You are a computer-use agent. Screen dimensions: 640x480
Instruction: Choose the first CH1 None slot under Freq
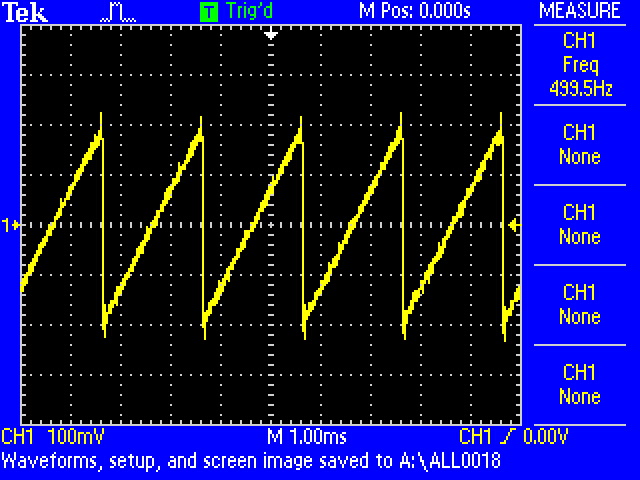(x=580, y=145)
